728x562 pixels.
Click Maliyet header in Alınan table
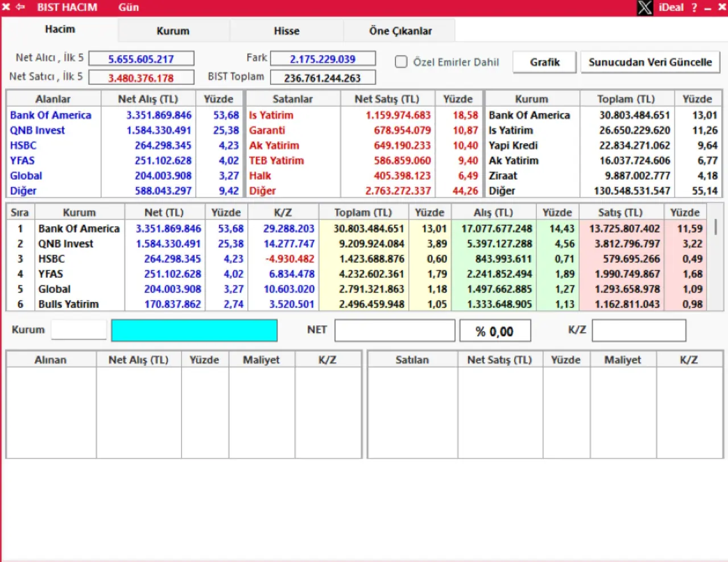262,360
